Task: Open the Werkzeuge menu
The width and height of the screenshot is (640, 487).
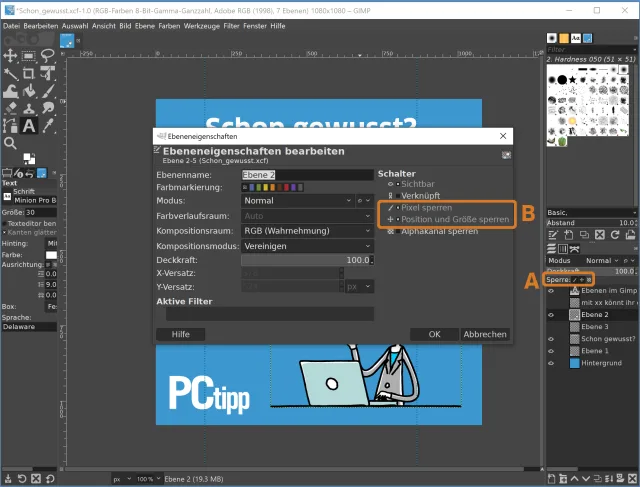Action: [202, 26]
